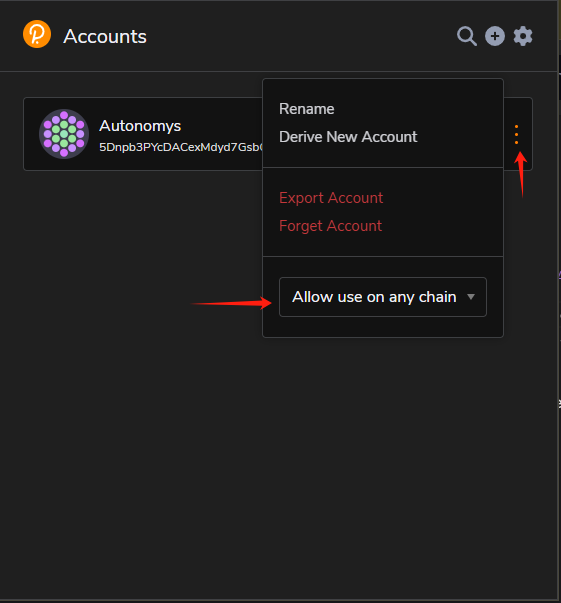The width and height of the screenshot is (561, 603).
Task: Open the Allow use on any chain dropdown
Action: (x=383, y=297)
